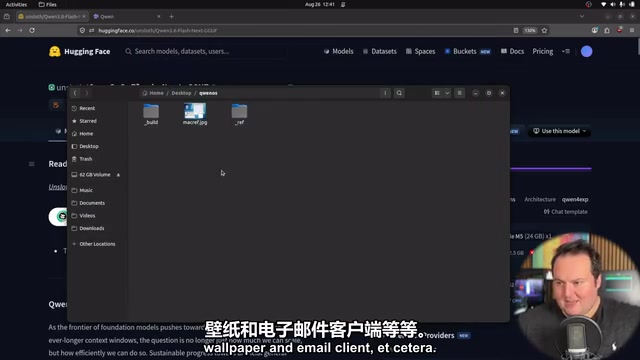This screenshot has height=360, width=640.
Task: Open the _build folder
Action: pyautogui.click(x=151, y=114)
